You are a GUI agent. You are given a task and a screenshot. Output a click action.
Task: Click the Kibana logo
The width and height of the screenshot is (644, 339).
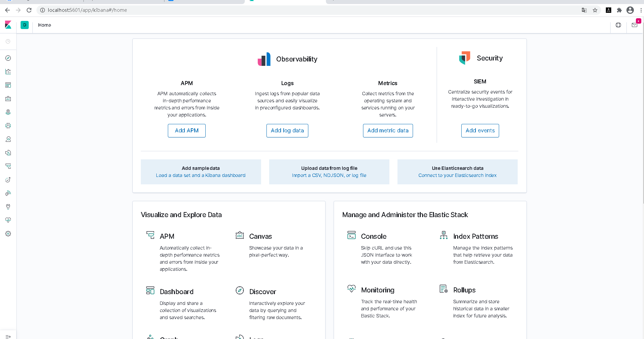8,25
